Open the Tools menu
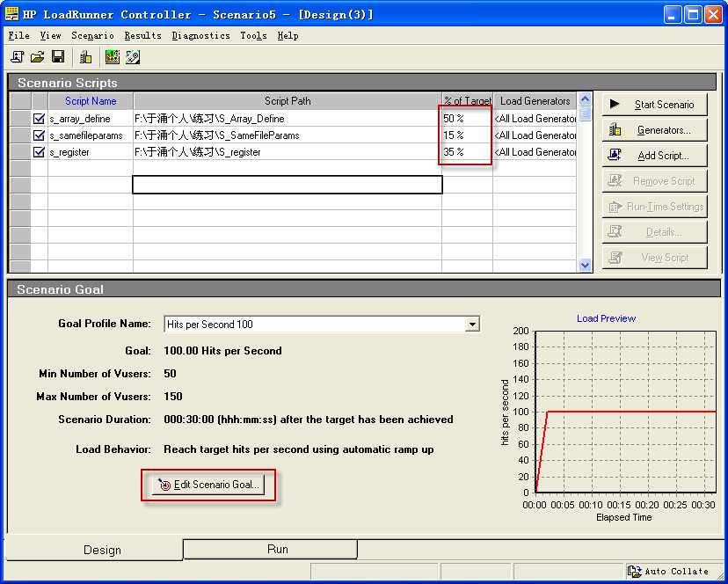The image size is (728, 584). (x=253, y=36)
